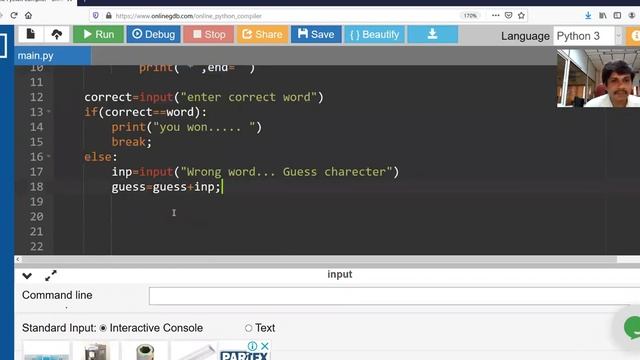Click scrollbar left arrow under editor

point(18,260)
